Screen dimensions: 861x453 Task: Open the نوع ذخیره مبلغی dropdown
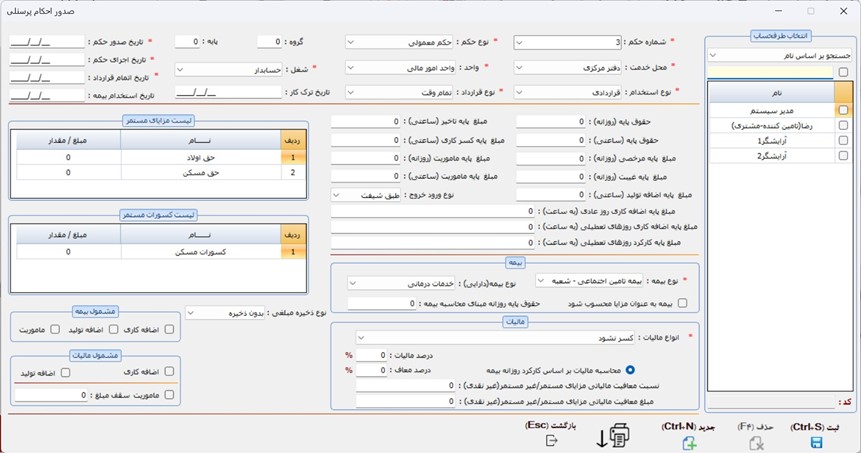point(225,313)
